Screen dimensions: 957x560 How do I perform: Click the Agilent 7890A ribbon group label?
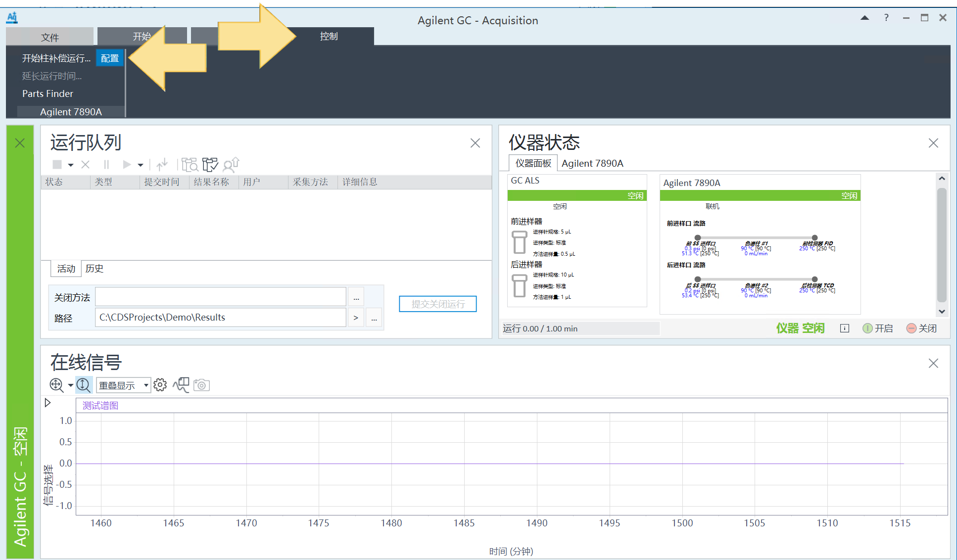point(71,112)
